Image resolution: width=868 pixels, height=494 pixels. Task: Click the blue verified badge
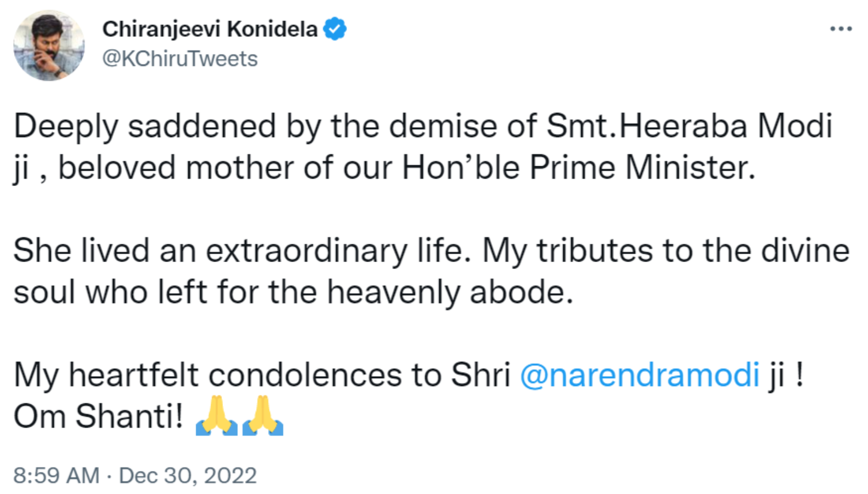335,29
